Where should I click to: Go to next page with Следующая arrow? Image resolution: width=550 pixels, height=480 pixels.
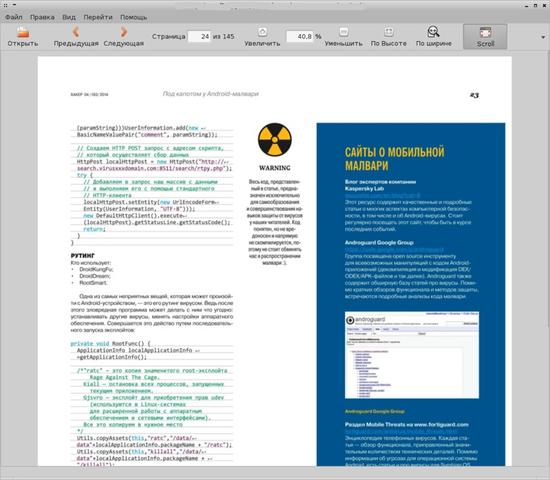pyautogui.click(x=123, y=32)
